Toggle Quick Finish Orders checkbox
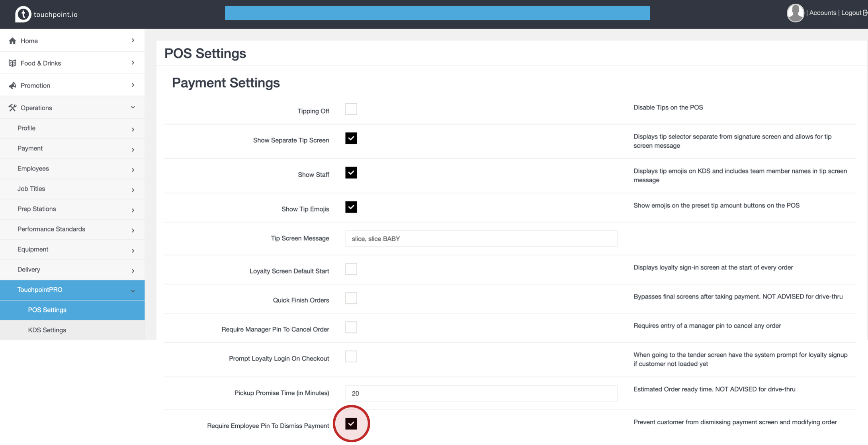The height and width of the screenshot is (445, 868). (351, 298)
